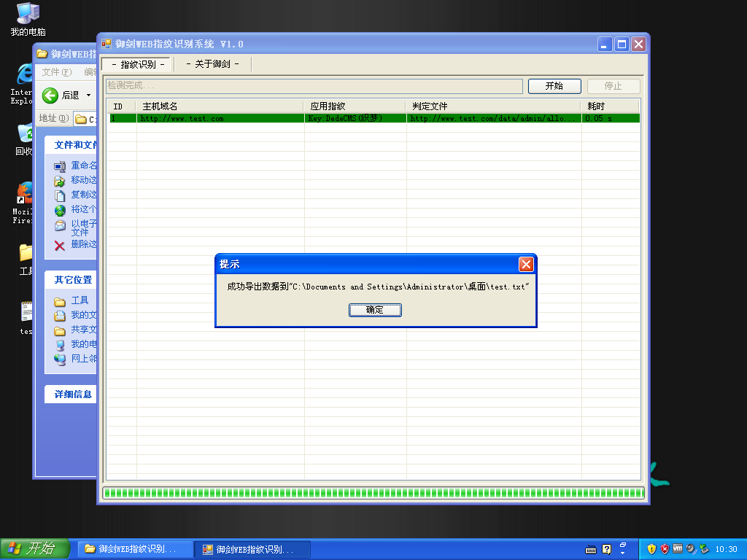Open the test text file on desktop

click(x=26, y=318)
